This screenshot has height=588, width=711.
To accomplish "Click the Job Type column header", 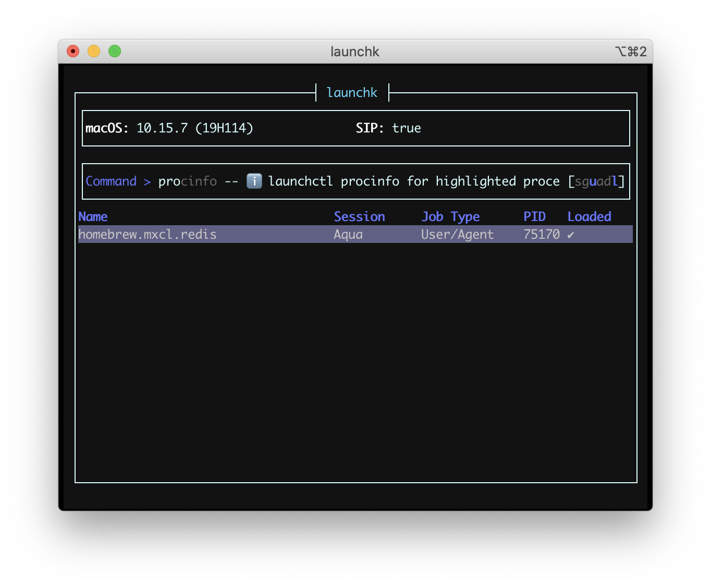I will coord(450,216).
